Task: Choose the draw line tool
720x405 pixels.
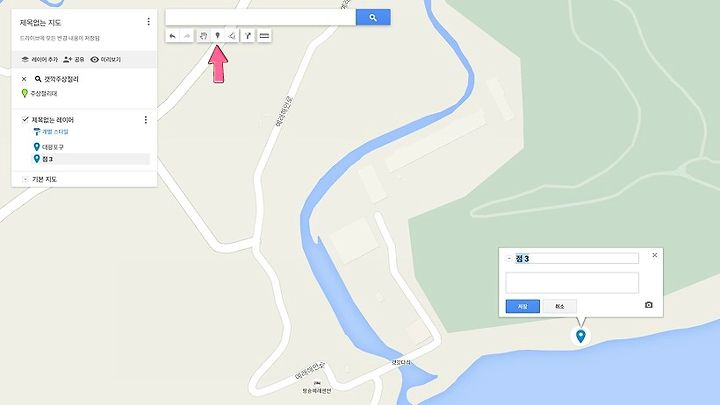Action: [x=232, y=36]
